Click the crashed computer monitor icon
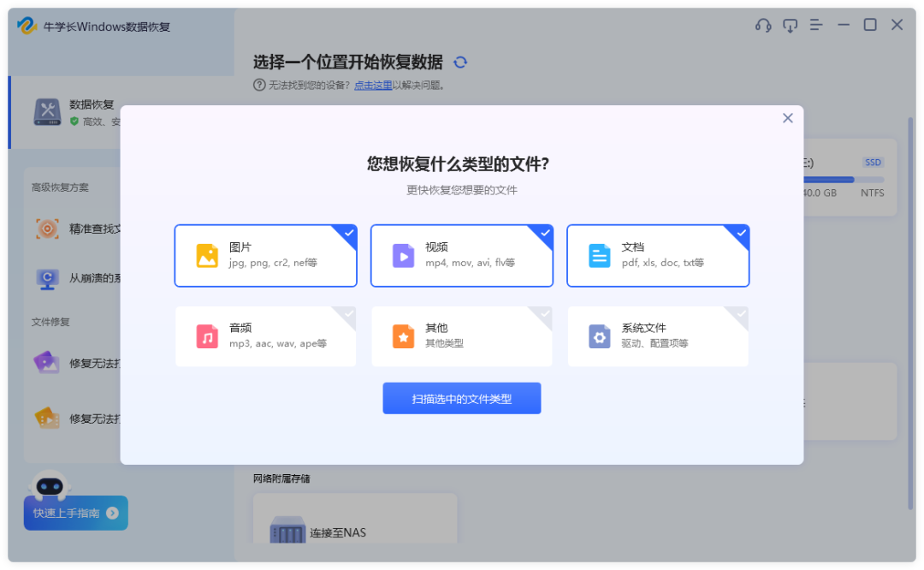Image resolution: width=924 pixels, height=570 pixels. 47,279
